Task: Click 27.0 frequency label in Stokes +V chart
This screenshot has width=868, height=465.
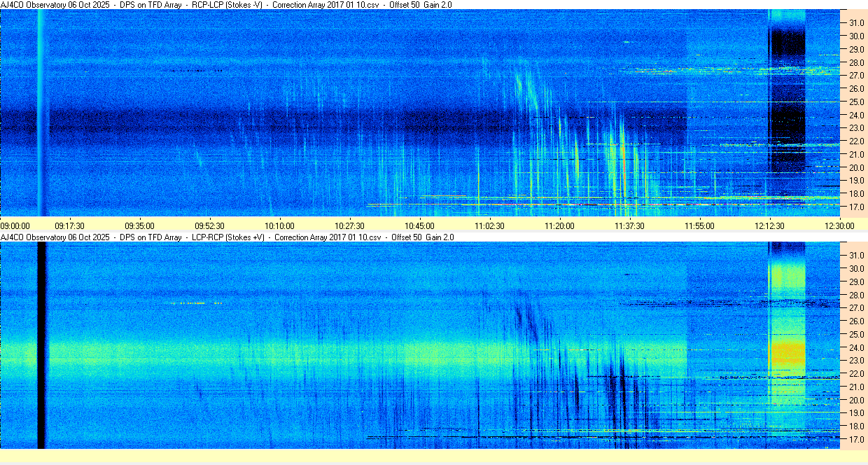Action: [x=857, y=307]
